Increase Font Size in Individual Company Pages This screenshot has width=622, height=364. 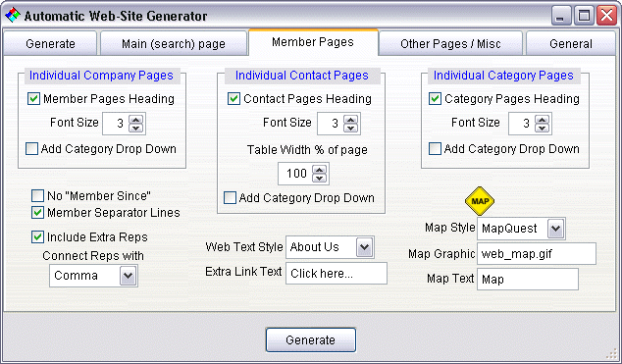136,120
